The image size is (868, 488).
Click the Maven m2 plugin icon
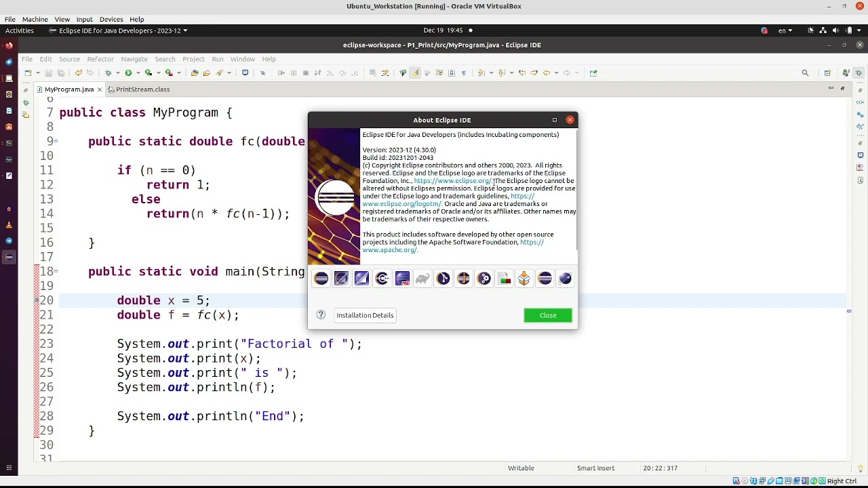click(402, 279)
